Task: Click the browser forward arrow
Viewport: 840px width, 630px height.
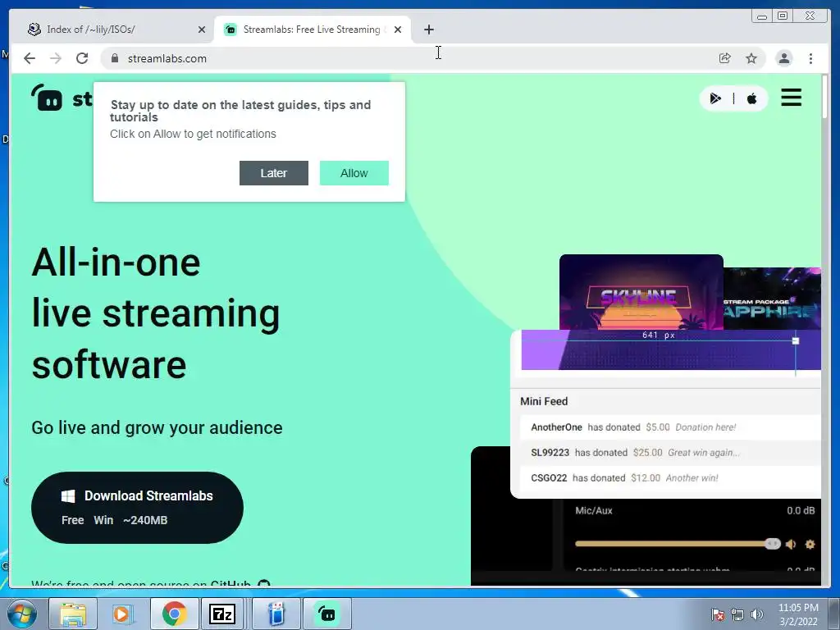Action: point(56,58)
